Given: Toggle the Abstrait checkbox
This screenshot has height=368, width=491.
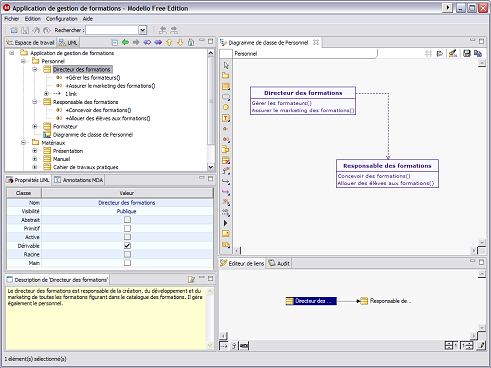Looking at the screenshot, I should (x=127, y=220).
